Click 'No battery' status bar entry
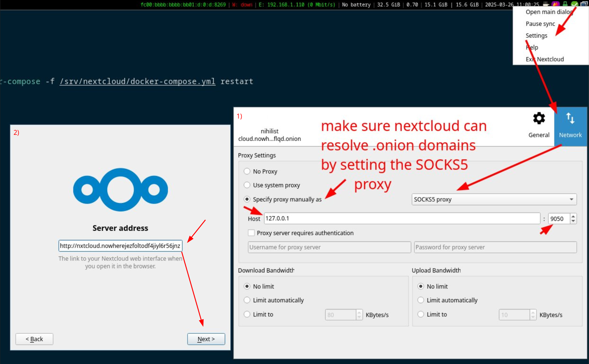The width and height of the screenshot is (589, 364). pos(356,5)
